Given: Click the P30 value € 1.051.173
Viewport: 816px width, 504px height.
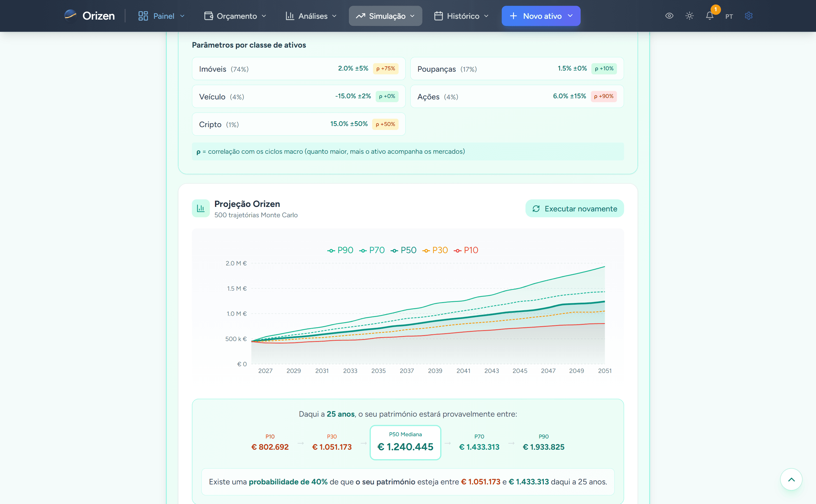Looking at the screenshot, I should click(x=332, y=447).
